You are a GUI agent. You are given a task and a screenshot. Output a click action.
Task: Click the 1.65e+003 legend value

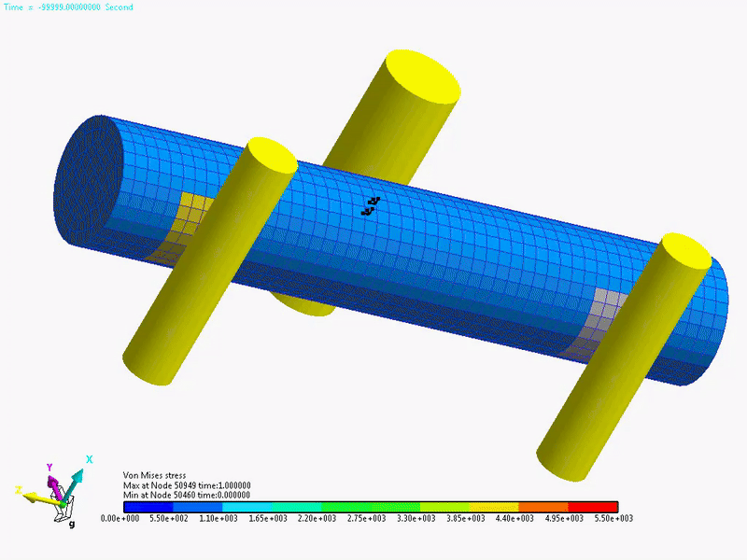pos(268,518)
